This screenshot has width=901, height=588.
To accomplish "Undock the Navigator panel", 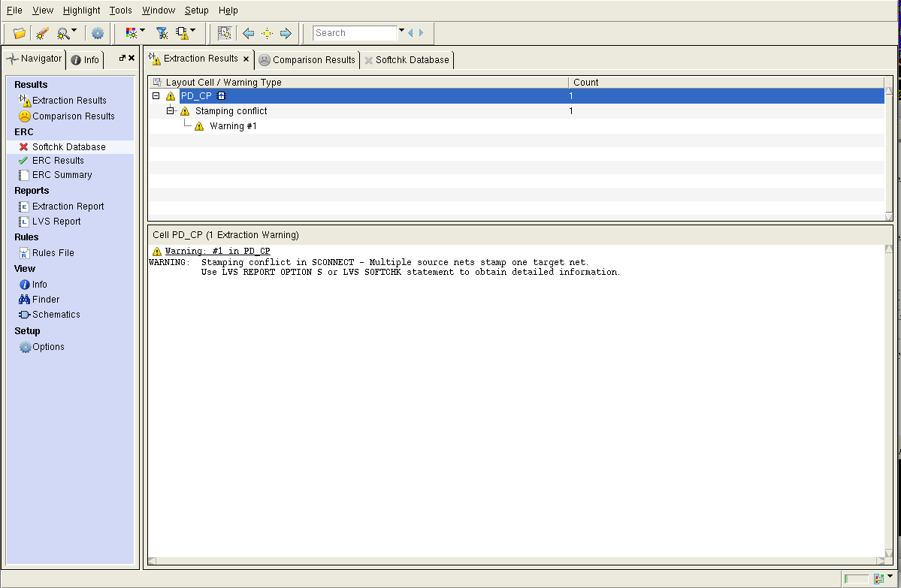I will [x=122, y=58].
